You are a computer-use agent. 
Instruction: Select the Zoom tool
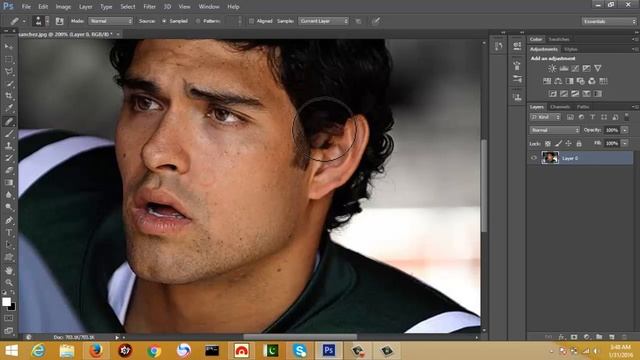click(9, 282)
